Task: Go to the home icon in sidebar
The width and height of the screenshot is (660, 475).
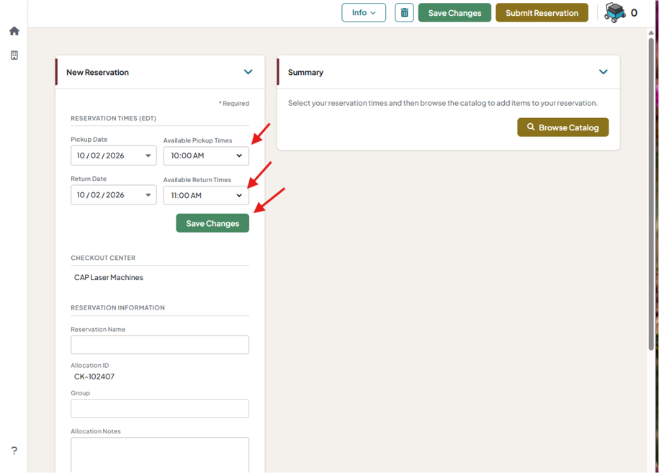Action: pos(14,31)
